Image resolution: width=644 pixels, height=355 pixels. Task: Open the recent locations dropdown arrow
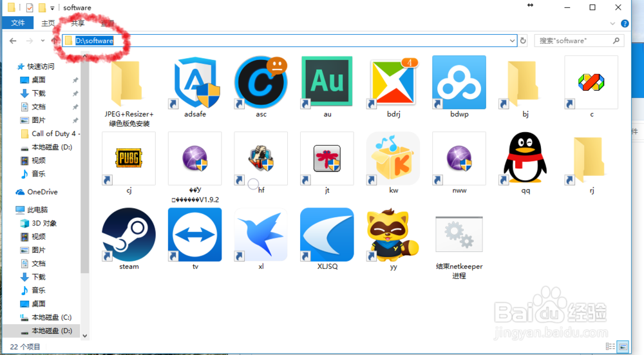43,41
